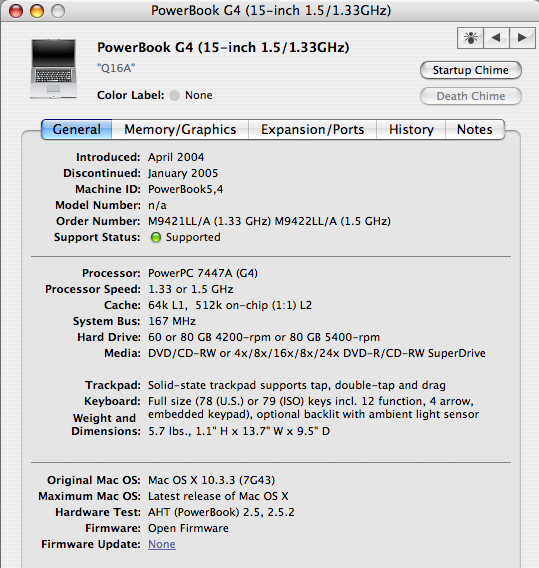Click the Model Number "n/a" value
This screenshot has height=568, width=539.
pyautogui.click(x=157, y=205)
